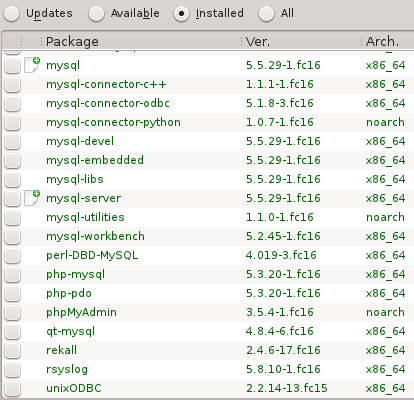Click the package-add icon beside mysql
The width and height of the screenshot is (414, 400).
click(x=32, y=65)
